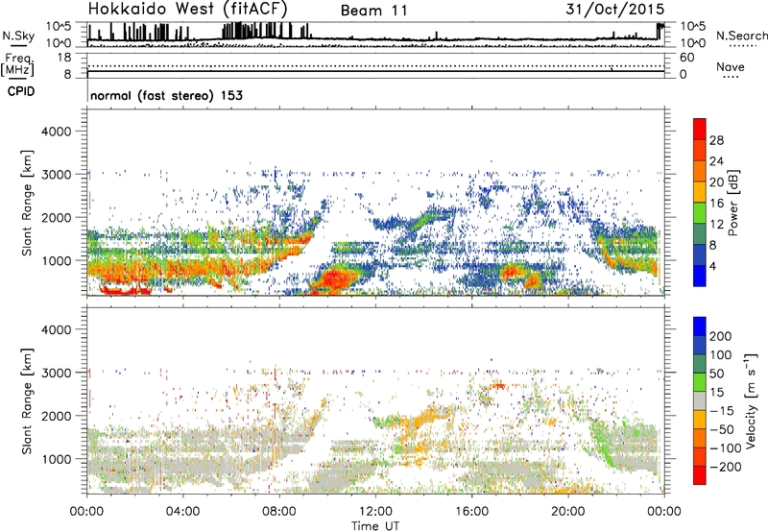Click the 'N.Search' legend label
Image resolution: width=768 pixels, height=532 pixels.
[x=741, y=36]
